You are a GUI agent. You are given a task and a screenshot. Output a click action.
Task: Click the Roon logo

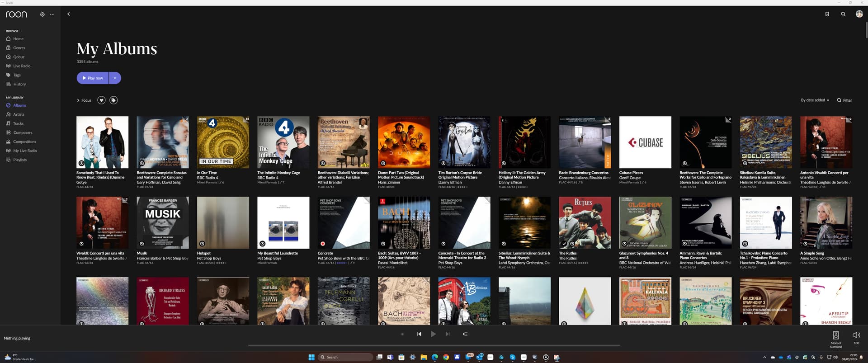(16, 14)
